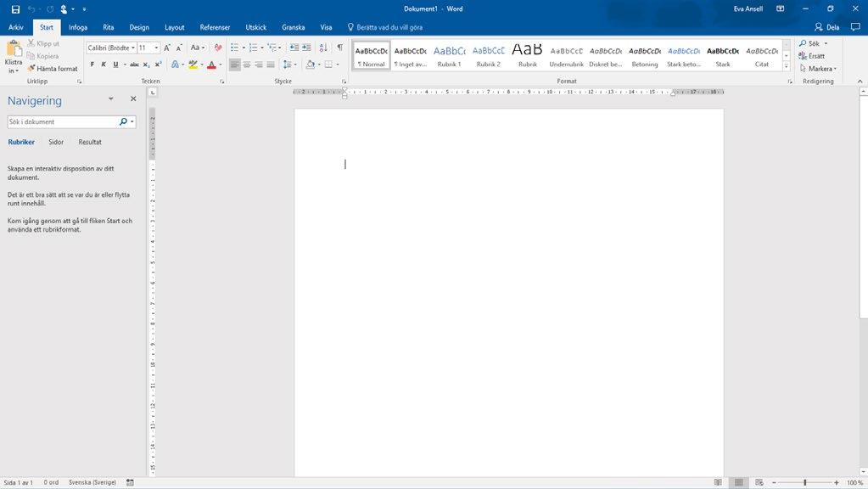868x489 pixels.
Task: Decrease font size with the smaller A icon
Action: (x=179, y=48)
